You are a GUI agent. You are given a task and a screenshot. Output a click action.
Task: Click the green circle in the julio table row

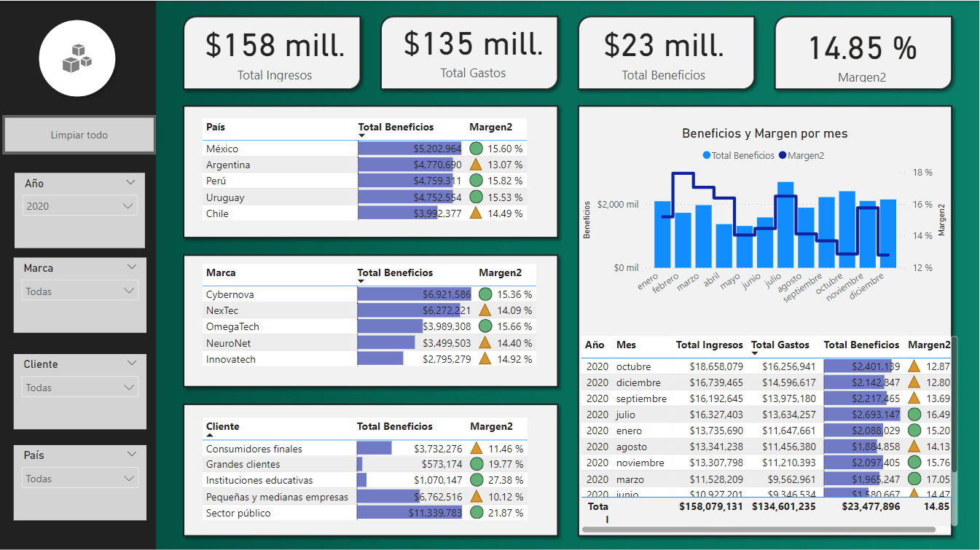click(x=914, y=415)
